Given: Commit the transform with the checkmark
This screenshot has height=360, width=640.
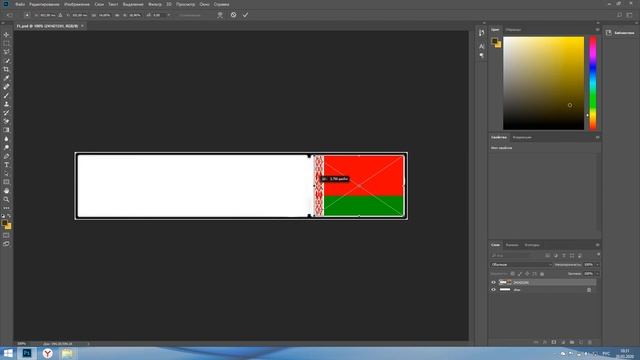Looking at the screenshot, I should [245, 15].
